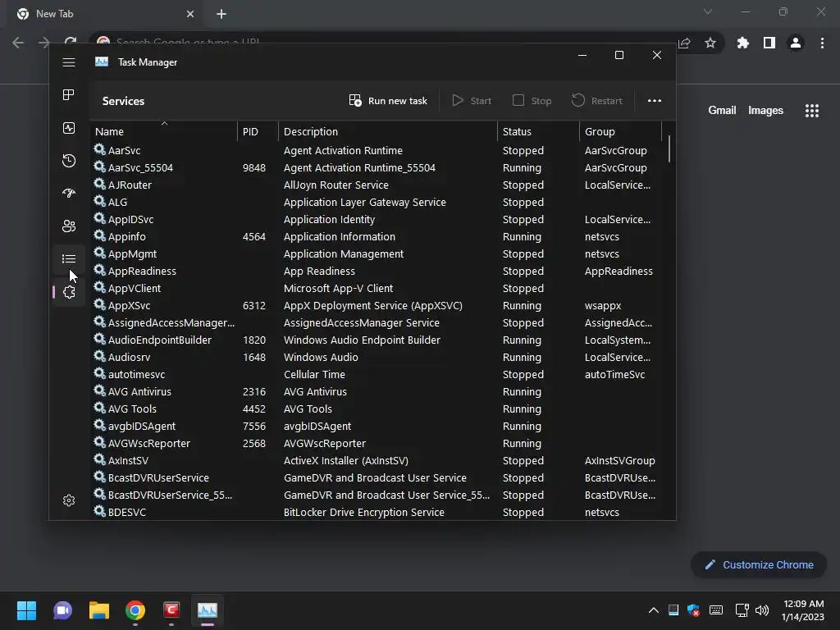The image size is (840, 630).
Task: Click the Stop service button
Action: [532, 101]
